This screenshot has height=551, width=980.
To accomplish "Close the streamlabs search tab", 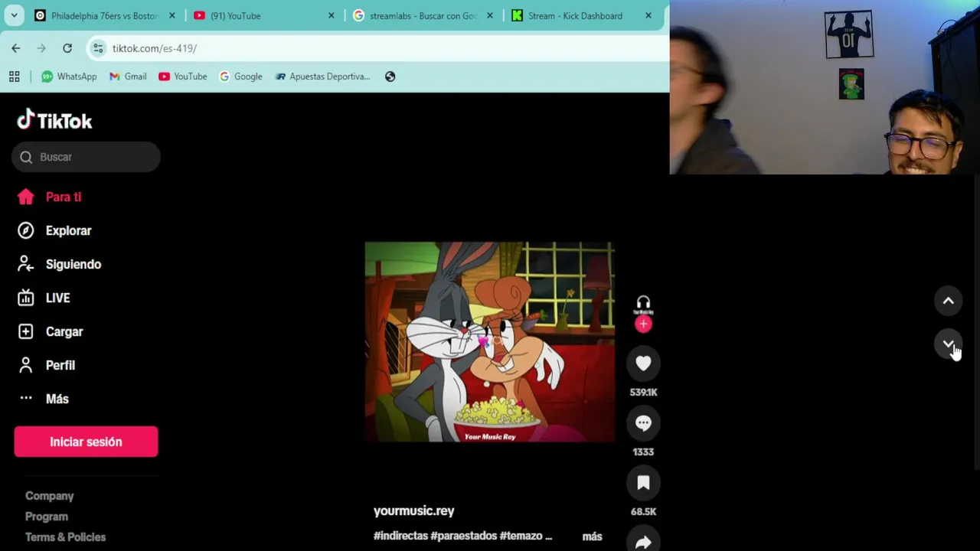I will point(490,15).
